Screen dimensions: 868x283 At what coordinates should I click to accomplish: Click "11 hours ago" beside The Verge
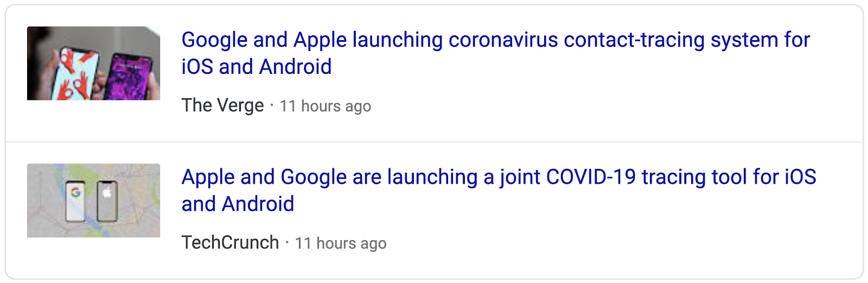point(325,106)
